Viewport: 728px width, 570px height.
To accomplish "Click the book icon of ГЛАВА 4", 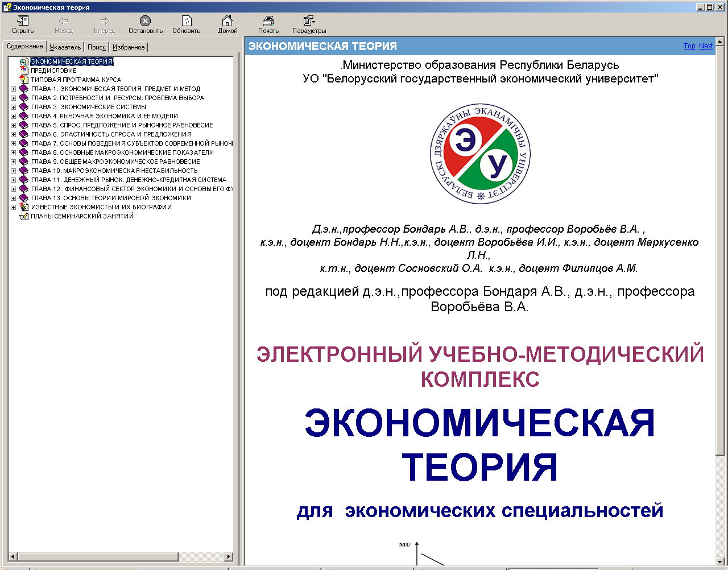I will (x=24, y=116).
